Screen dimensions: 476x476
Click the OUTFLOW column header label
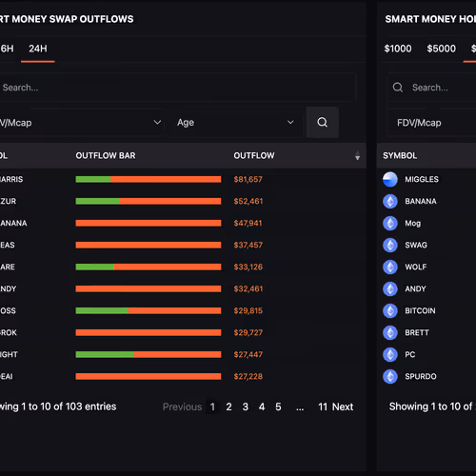point(254,155)
